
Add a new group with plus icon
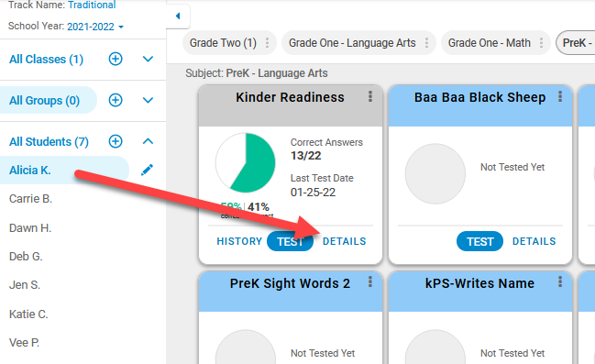tap(116, 100)
